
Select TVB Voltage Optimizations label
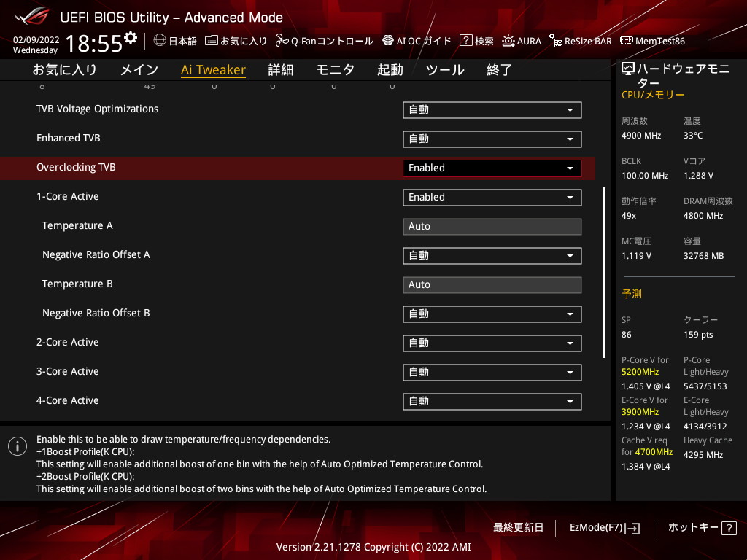[97, 109]
